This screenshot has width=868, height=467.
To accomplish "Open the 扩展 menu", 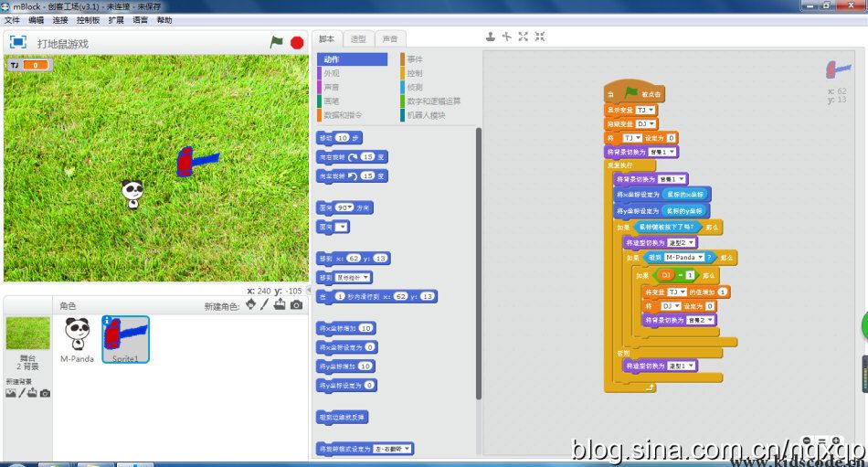I will tap(116, 20).
